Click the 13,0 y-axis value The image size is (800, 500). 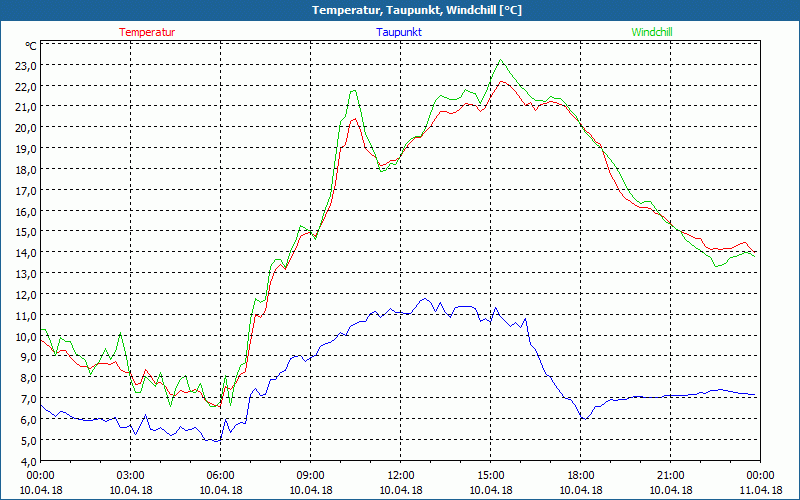click(x=27, y=273)
